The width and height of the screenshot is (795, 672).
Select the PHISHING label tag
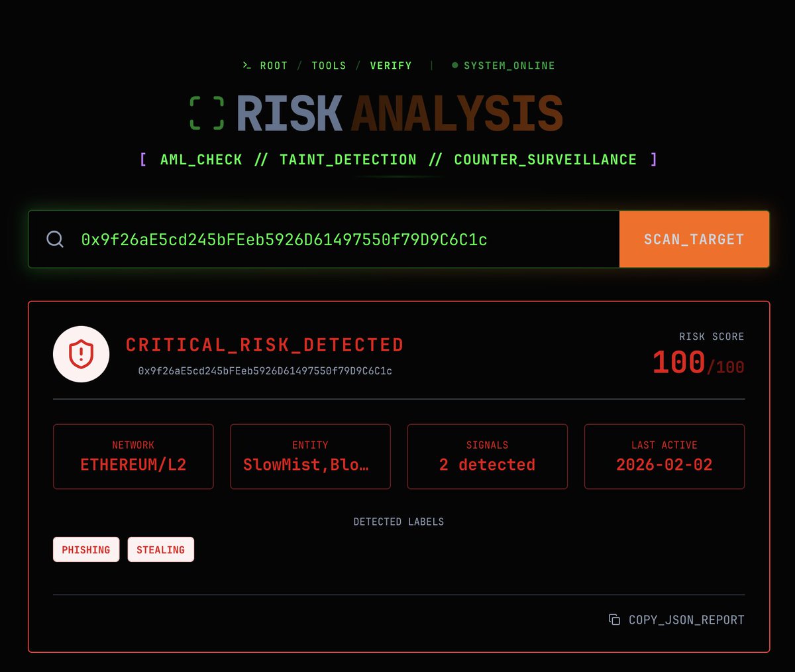click(86, 549)
